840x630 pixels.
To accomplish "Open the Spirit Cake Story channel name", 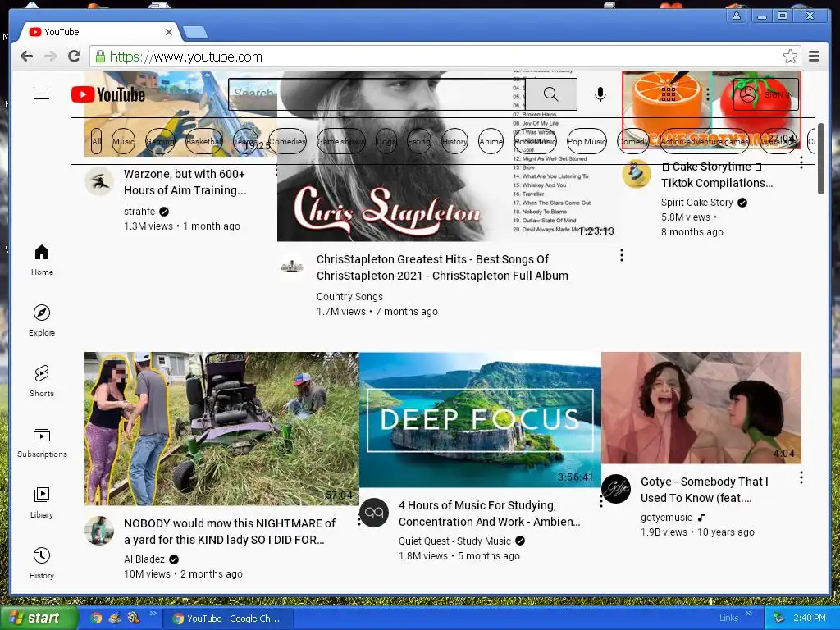I will [x=696, y=202].
